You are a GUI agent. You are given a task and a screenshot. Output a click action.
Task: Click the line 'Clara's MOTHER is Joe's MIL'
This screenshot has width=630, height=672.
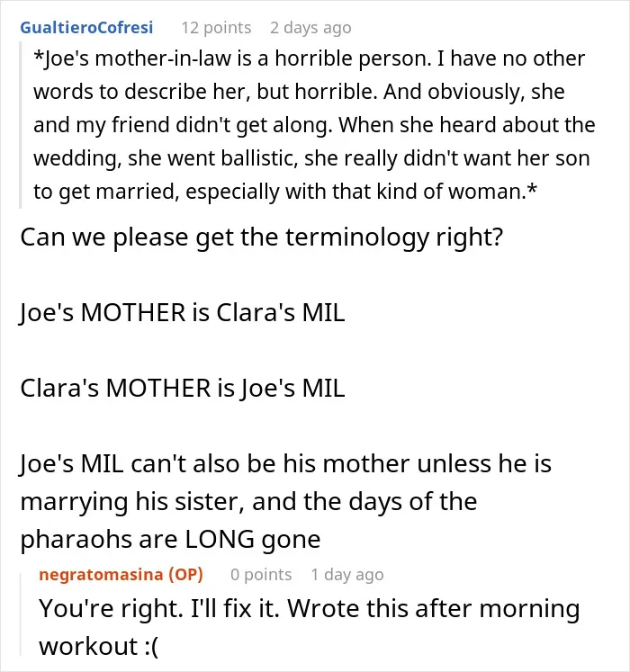(x=183, y=388)
